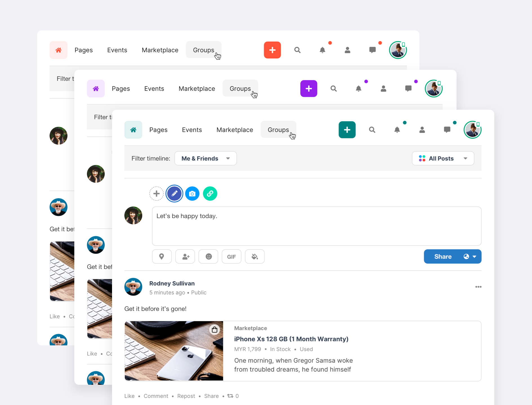The height and width of the screenshot is (405, 532).
Task: Expand the All Posts dropdown
Action: 443,158
